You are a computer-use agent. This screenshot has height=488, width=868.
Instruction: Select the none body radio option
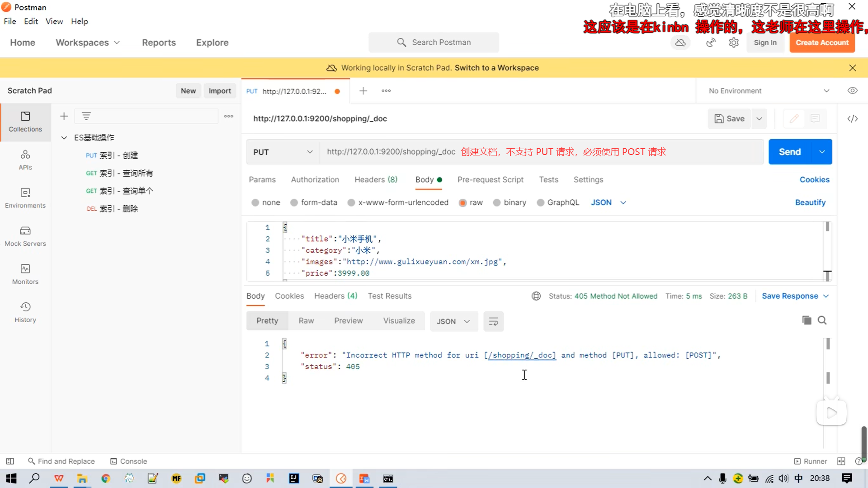pyautogui.click(x=255, y=203)
